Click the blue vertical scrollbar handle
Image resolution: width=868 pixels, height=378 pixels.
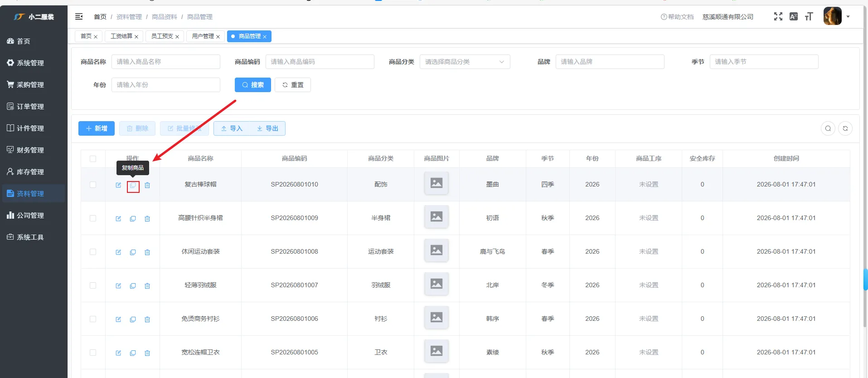point(865,280)
